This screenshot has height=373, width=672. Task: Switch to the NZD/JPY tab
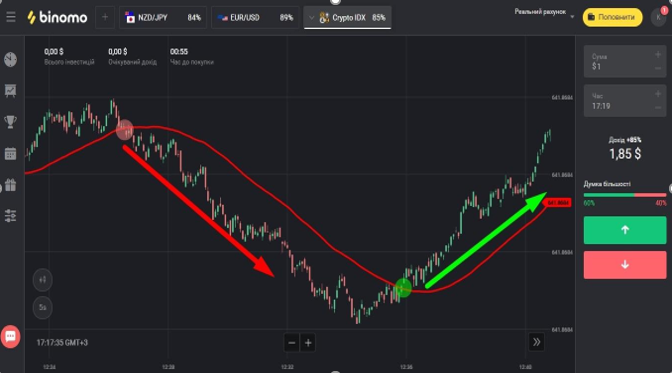(162, 18)
